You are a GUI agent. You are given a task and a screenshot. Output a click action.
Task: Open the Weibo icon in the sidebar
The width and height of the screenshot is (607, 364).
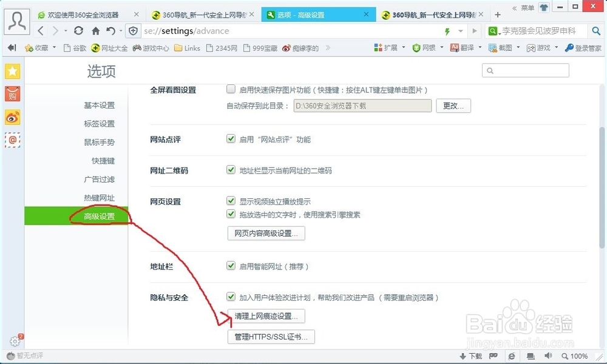12,118
